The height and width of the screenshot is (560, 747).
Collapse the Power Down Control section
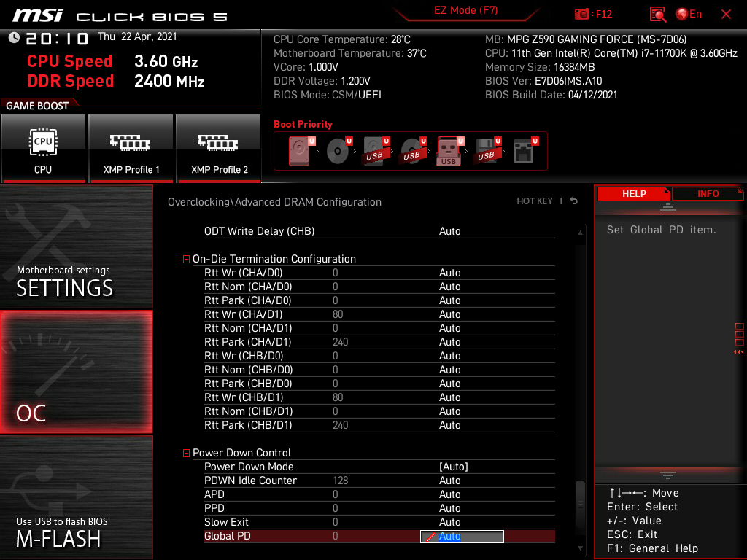click(x=186, y=453)
